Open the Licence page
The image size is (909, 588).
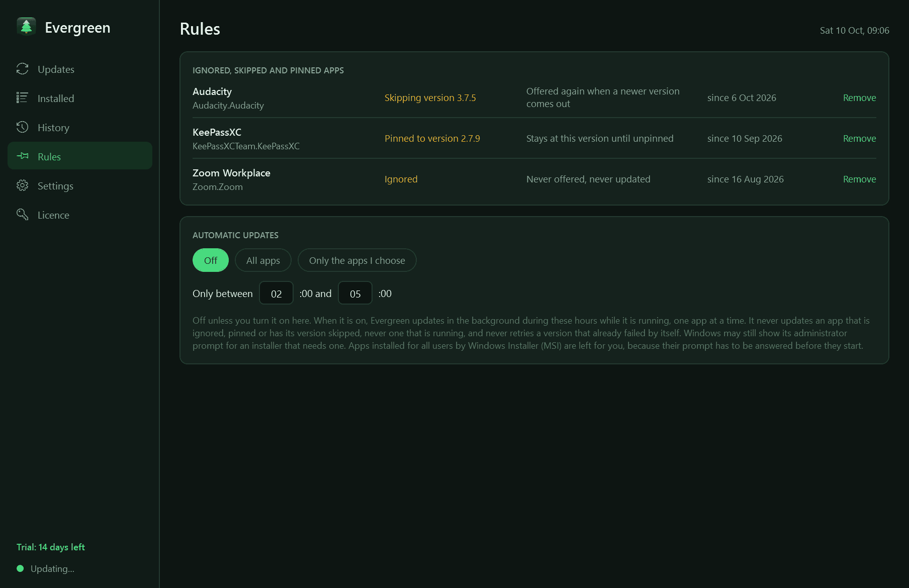point(80,215)
